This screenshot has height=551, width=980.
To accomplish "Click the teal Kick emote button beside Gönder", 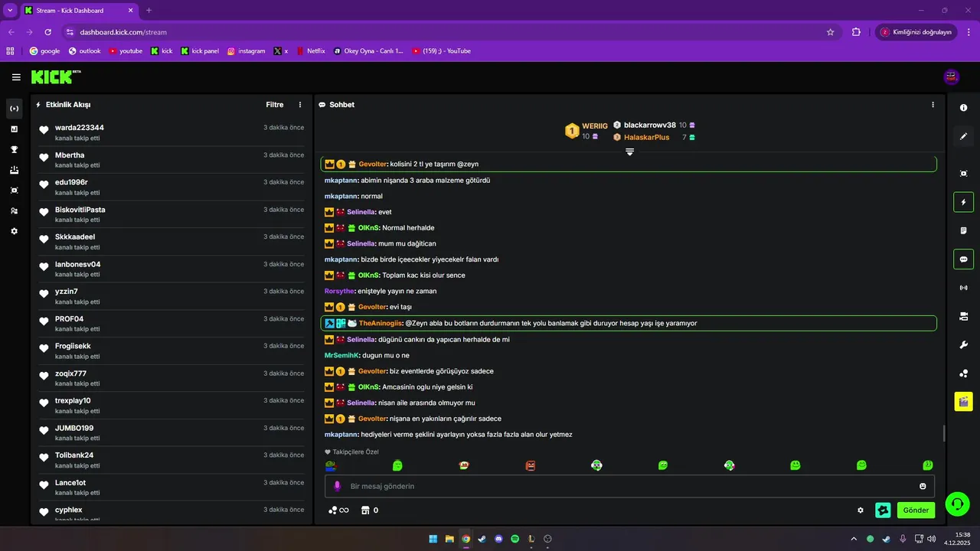I will click(883, 510).
